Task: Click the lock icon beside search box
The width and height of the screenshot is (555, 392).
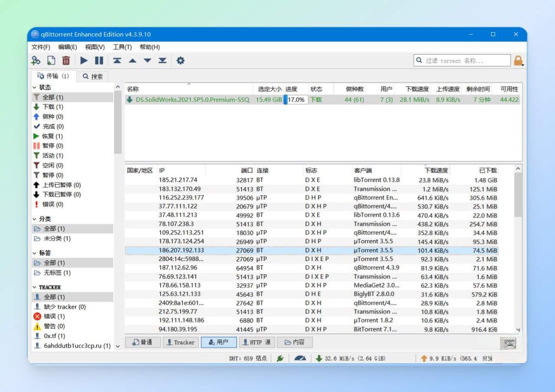Action: point(519,60)
